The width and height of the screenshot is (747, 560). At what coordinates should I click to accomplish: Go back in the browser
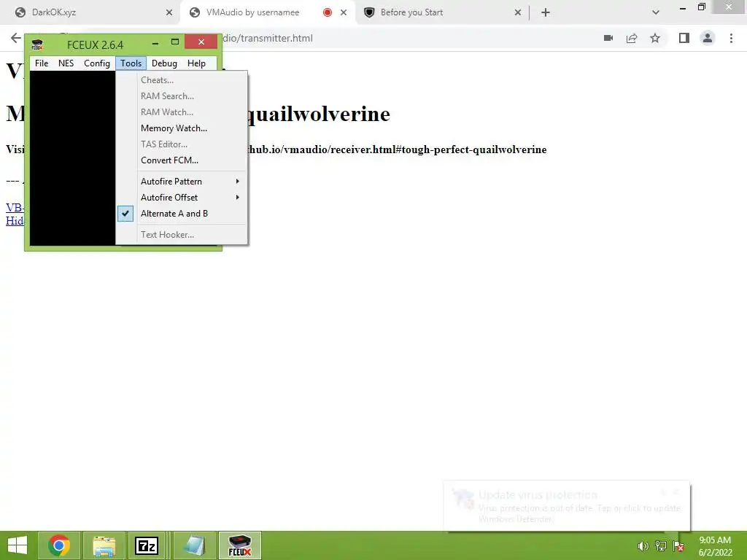[x=16, y=38]
